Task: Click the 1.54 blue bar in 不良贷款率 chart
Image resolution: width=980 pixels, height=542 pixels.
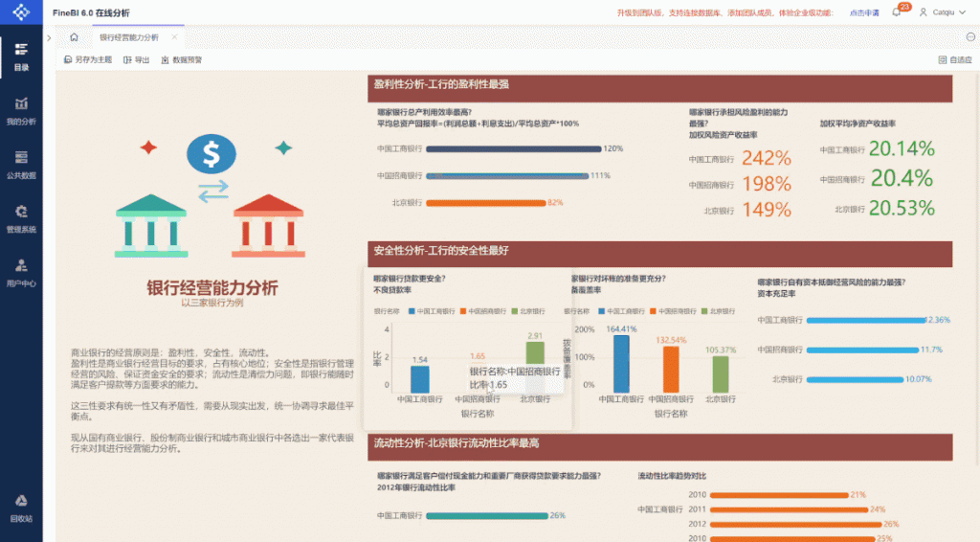Action: click(x=420, y=379)
